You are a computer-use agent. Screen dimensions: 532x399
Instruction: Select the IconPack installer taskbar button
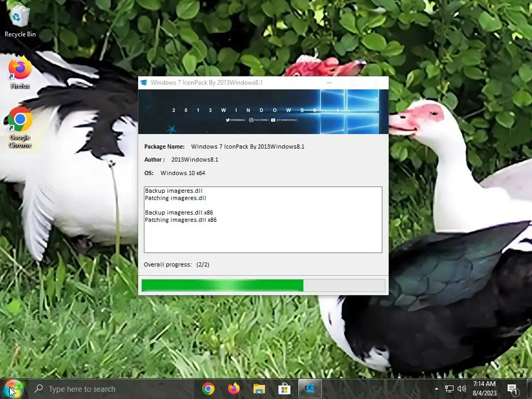coord(310,389)
